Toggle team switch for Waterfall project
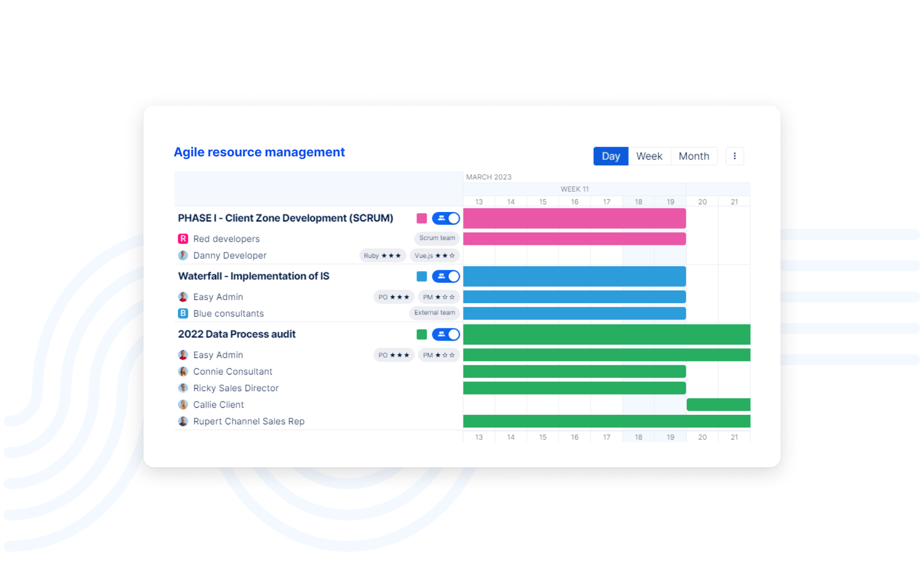924x579 pixels. [x=446, y=277]
